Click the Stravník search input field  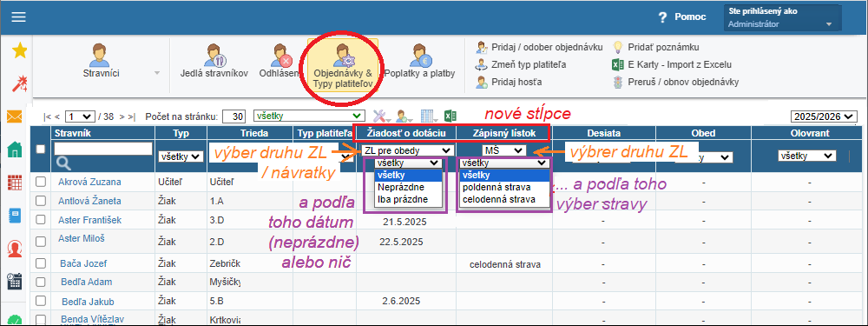point(103,148)
